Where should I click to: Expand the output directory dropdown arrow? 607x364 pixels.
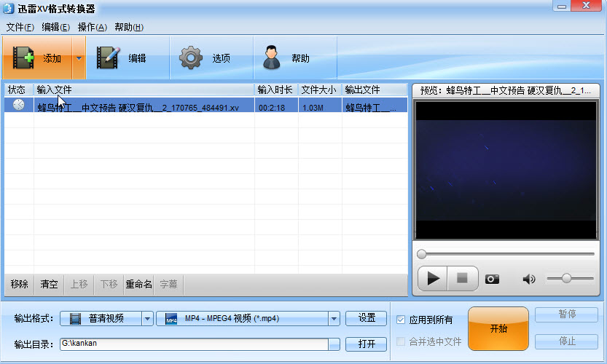(x=334, y=344)
